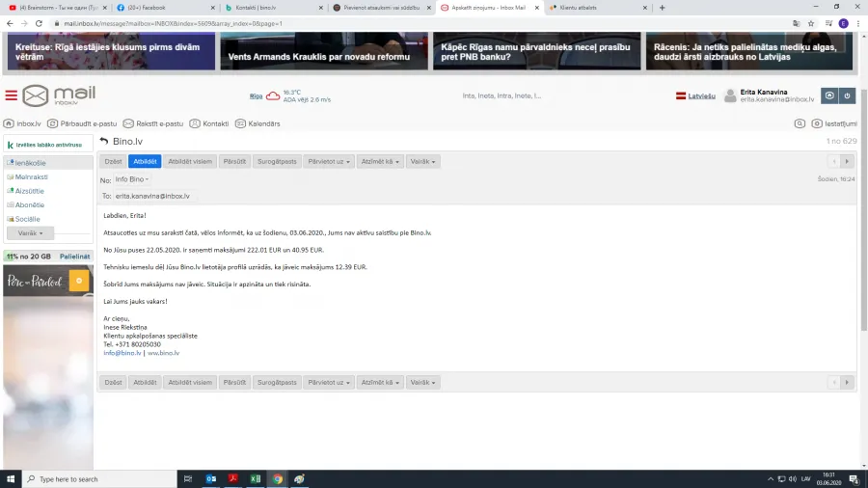
Task: Click the top Pārsūtīt button
Action: 234,162
